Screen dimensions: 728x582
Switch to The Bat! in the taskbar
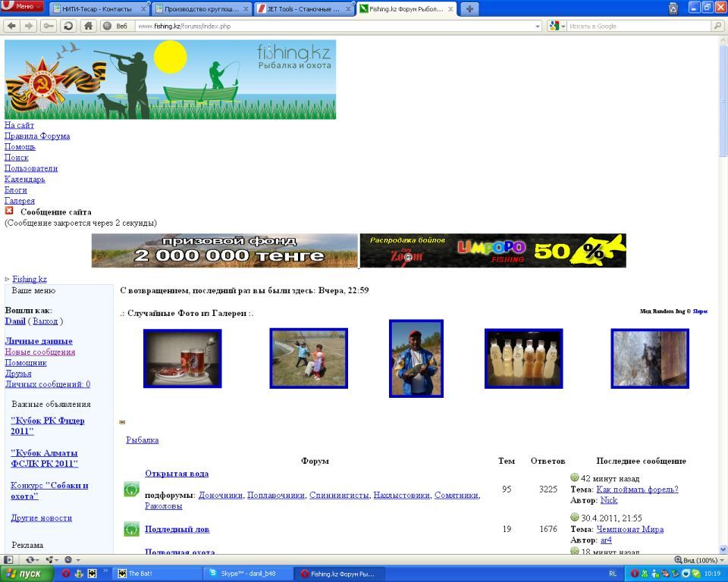pyautogui.click(x=158, y=574)
